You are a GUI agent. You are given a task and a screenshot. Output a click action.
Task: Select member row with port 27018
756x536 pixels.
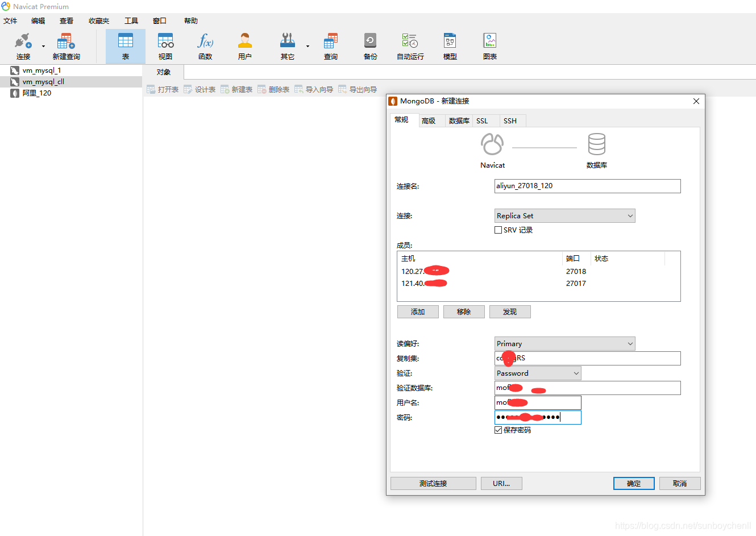pyautogui.click(x=538, y=272)
